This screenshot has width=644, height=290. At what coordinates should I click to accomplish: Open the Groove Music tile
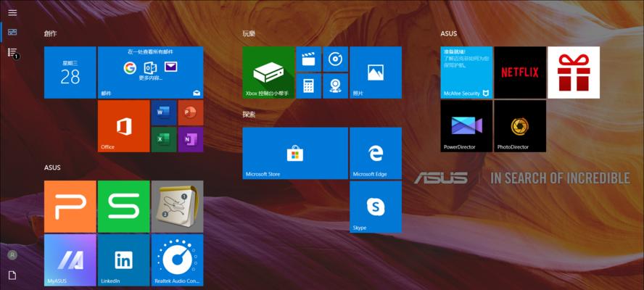(x=336, y=59)
